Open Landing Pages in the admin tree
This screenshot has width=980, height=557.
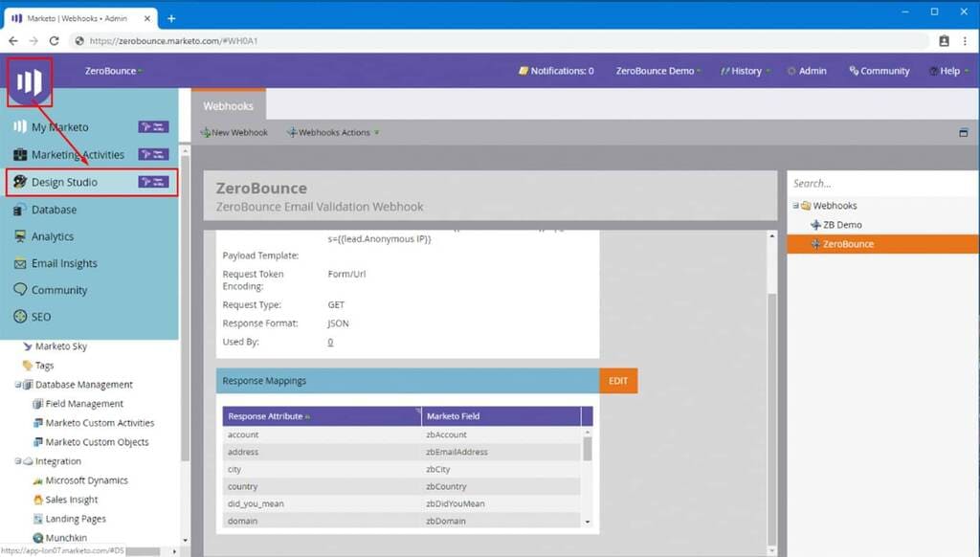[75, 519]
